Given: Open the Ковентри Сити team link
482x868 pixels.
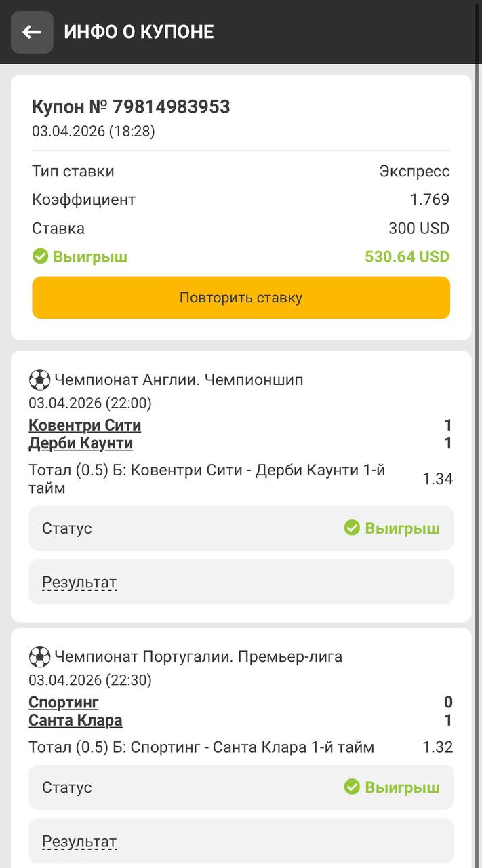Looking at the screenshot, I should (85, 425).
